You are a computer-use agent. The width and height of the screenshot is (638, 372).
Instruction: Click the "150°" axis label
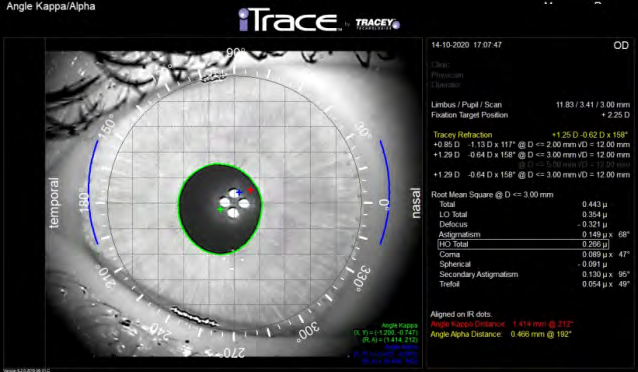(106, 127)
